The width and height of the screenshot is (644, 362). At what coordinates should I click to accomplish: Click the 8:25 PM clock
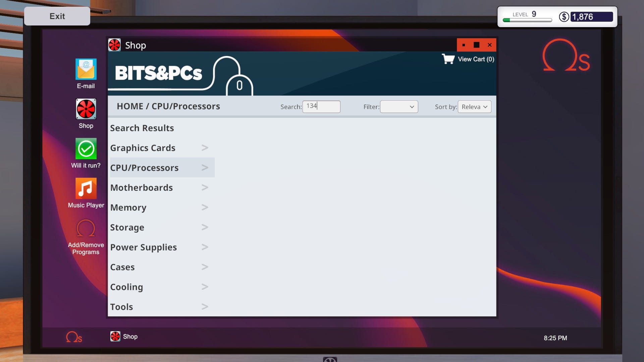coord(555,338)
